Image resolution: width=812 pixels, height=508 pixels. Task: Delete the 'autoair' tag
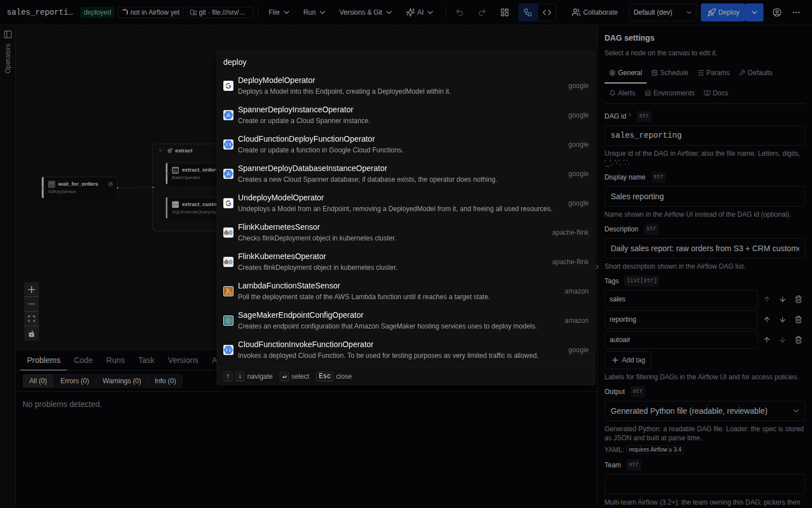[x=798, y=340]
